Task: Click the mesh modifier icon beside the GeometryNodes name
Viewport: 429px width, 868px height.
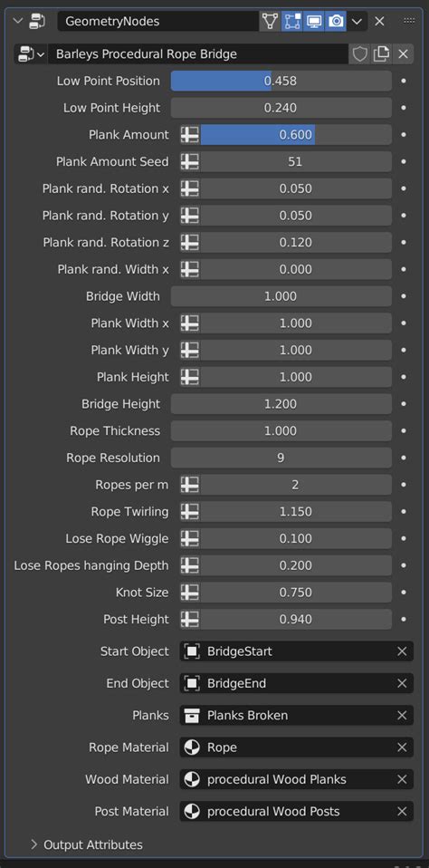Action: (38, 22)
